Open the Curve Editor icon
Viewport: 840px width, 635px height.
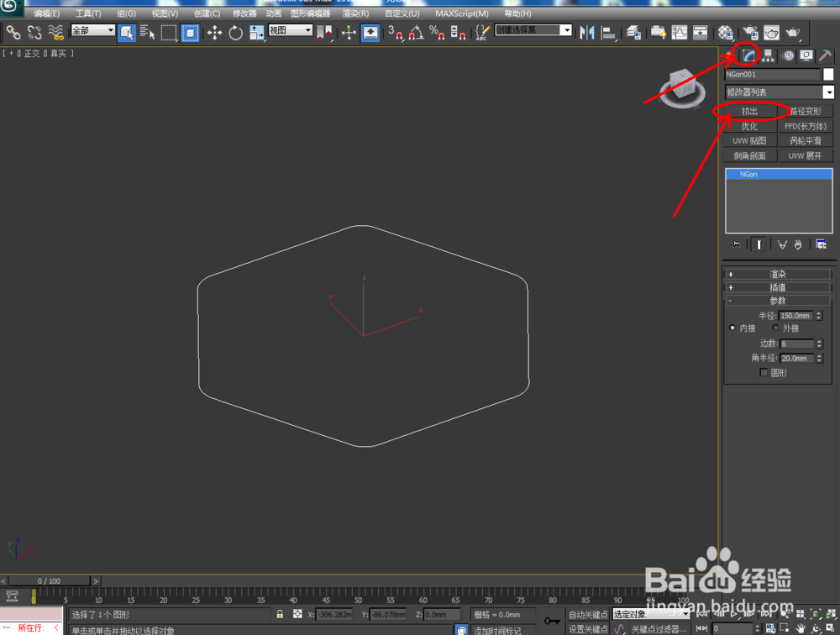[680, 33]
